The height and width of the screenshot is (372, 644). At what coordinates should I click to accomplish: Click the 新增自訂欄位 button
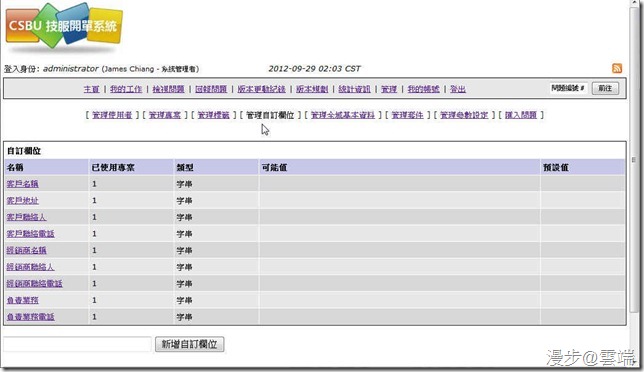tap(189, 344)
